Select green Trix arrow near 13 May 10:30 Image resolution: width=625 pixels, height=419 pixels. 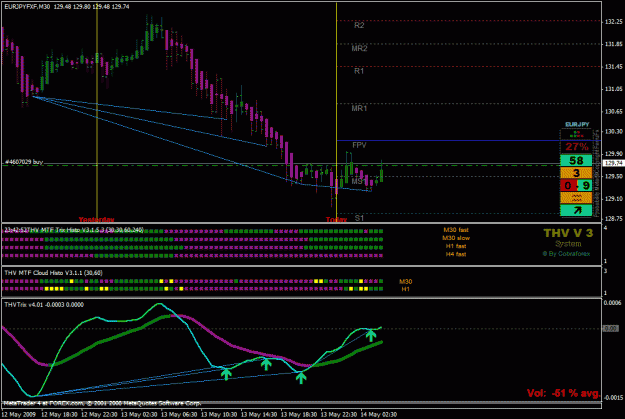[x=226, y=374]
